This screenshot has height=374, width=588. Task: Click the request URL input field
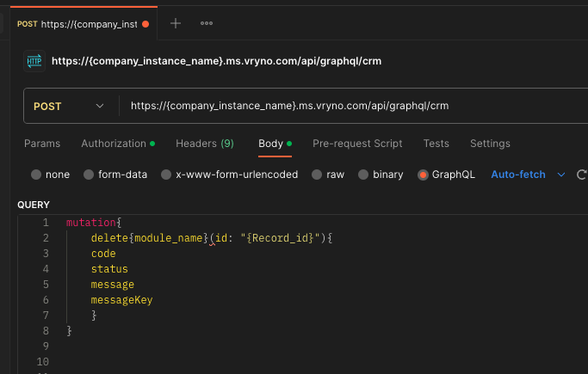coord(352,106)
